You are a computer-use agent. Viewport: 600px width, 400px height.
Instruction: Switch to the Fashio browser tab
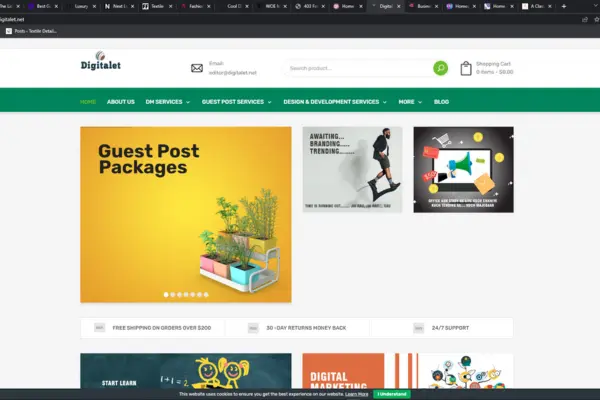[193, 6]
